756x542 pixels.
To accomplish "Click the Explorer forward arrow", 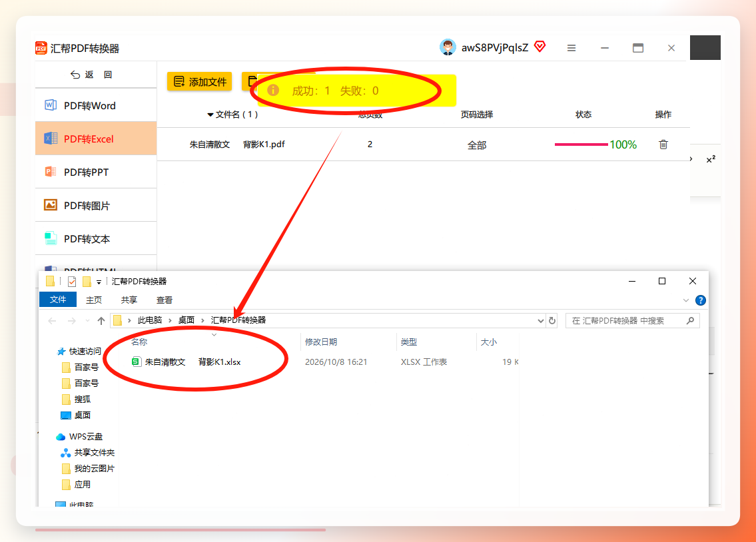I will (72, 320).
